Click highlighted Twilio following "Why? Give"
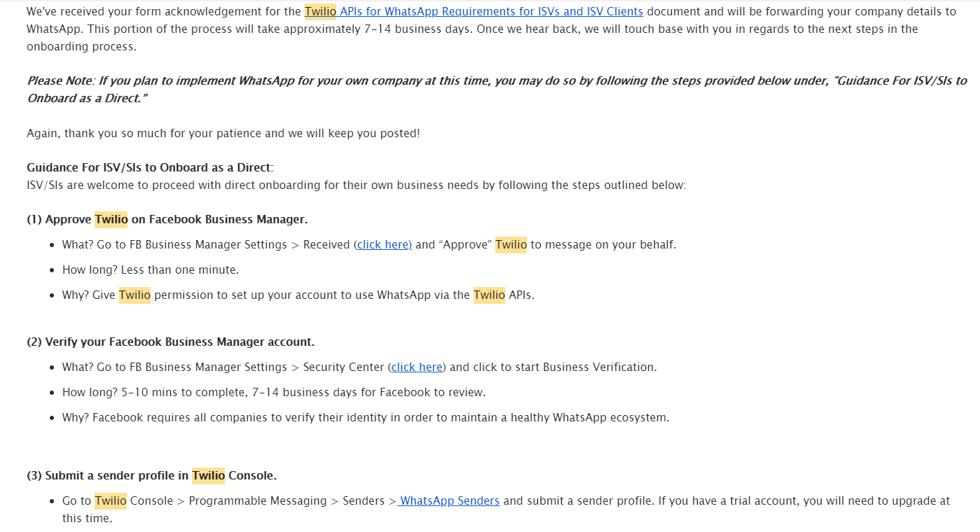 (x=134, y=295)
